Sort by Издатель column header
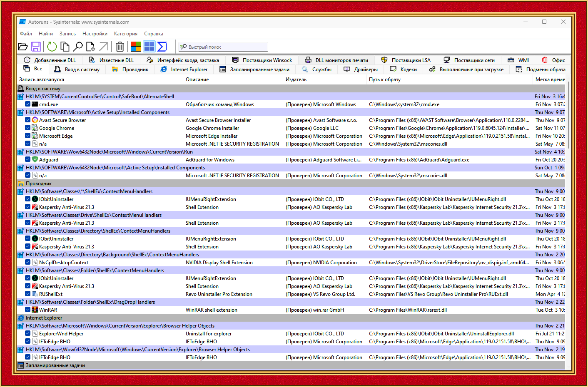 (x=324, y=79)
